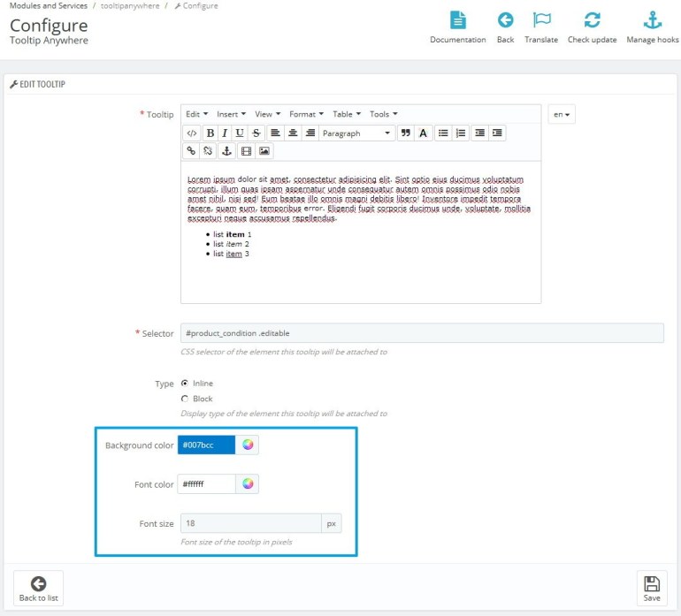Viewport: 681px width, 616px height.
Task: Open Translate option
Action: pos(541,27)
